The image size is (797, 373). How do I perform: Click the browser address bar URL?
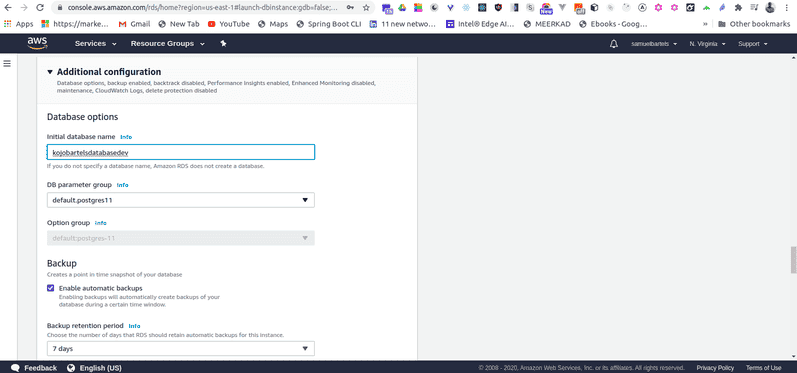coord(202,8)
